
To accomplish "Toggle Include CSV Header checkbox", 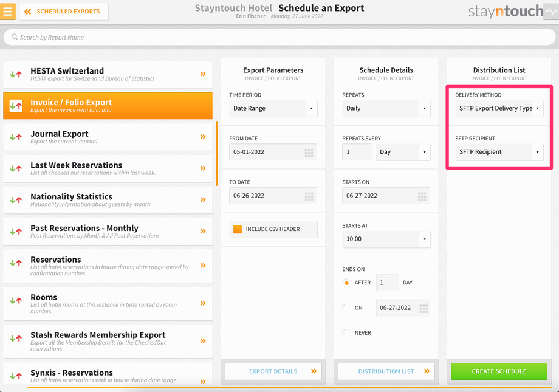I will click(238, 229).
